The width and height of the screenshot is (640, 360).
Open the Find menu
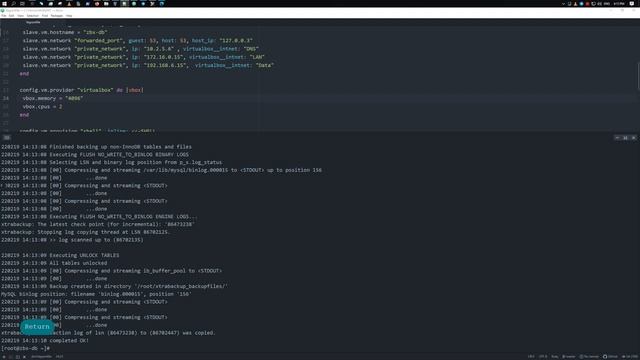[x=45, y=16]
